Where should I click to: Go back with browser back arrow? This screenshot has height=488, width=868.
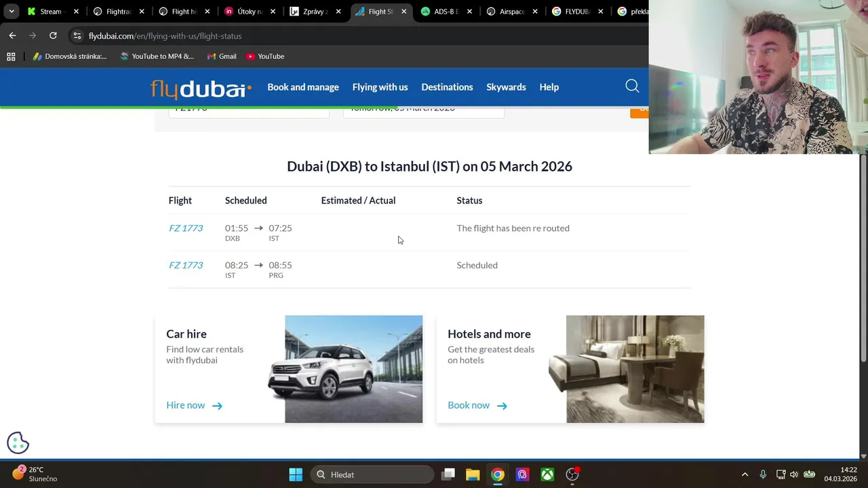point(12,35)
